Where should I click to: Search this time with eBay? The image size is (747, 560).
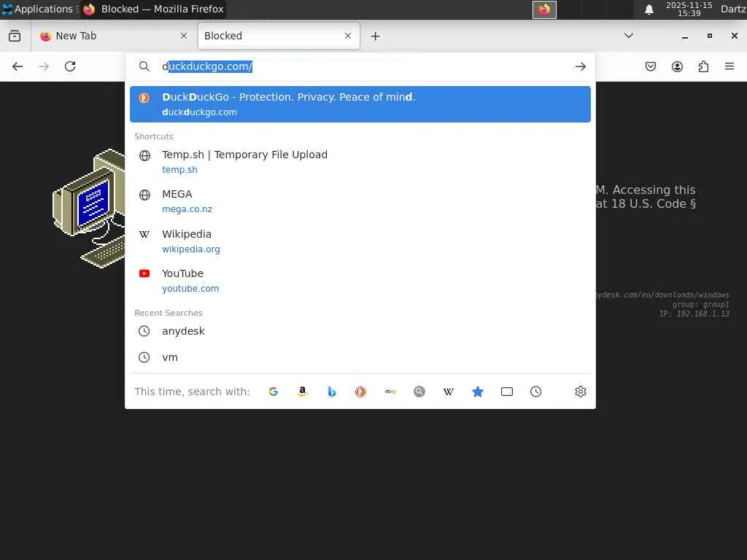390,392
